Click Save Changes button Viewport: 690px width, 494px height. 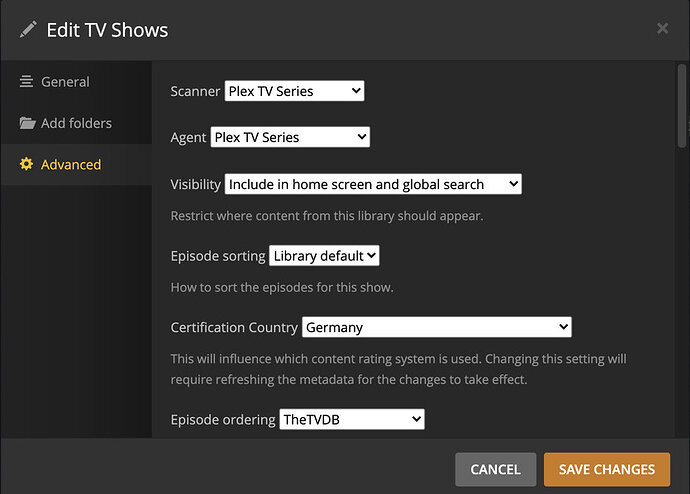[607, 469]
